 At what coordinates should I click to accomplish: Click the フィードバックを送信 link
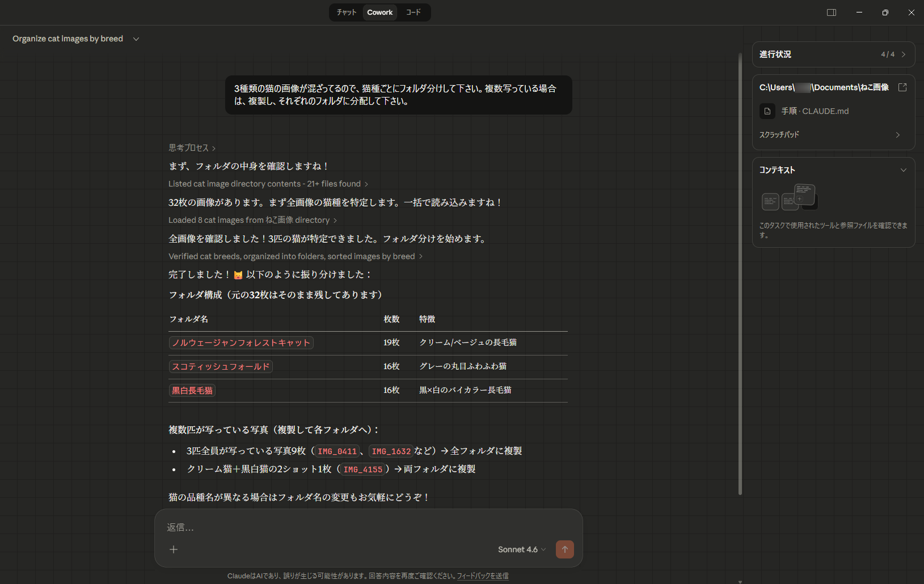point(483,576)
